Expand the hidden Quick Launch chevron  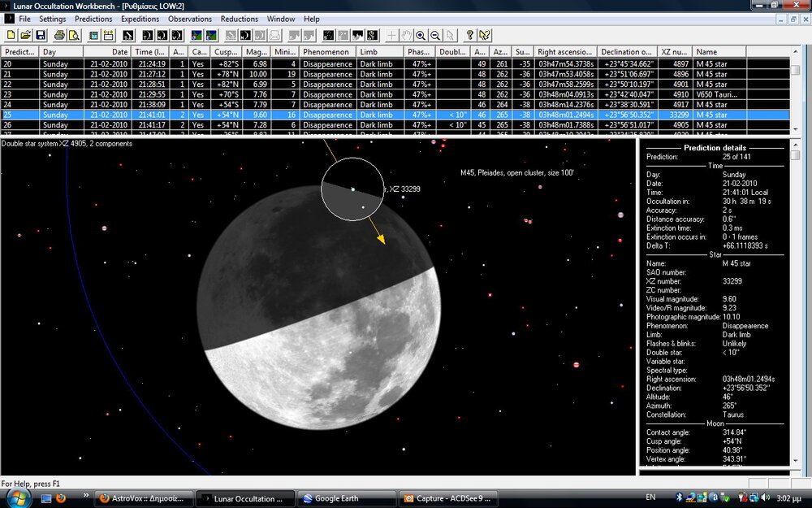(86, 495)
